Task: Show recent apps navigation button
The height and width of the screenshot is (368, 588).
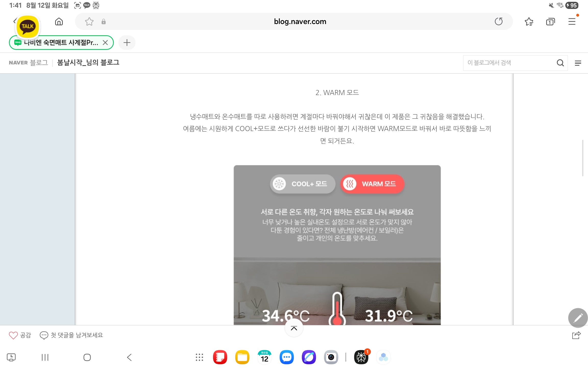Action: 45,357
